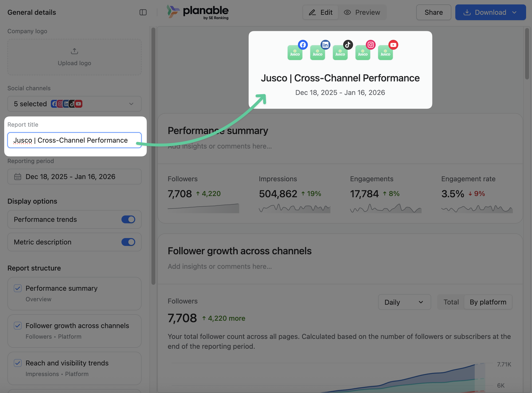Click the LinkedIn Jusco channel icon
This screenshot has width=532, height=393.
[318, 52]
